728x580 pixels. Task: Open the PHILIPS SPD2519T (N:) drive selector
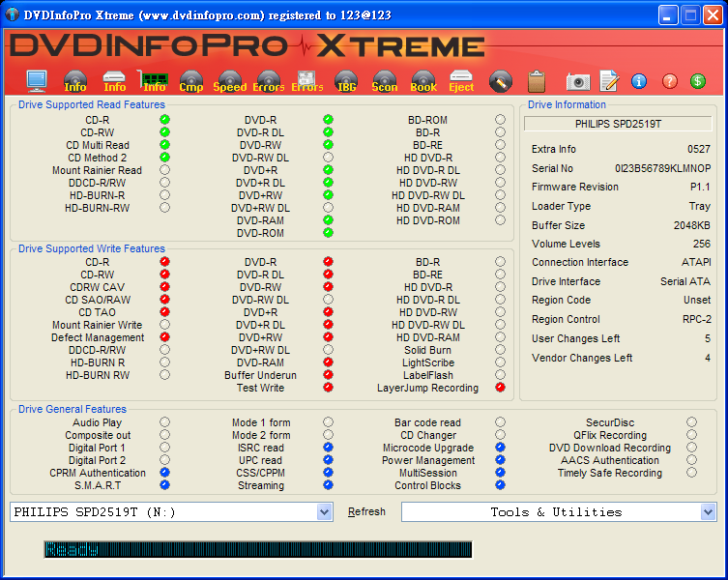(x=171, y=511)
